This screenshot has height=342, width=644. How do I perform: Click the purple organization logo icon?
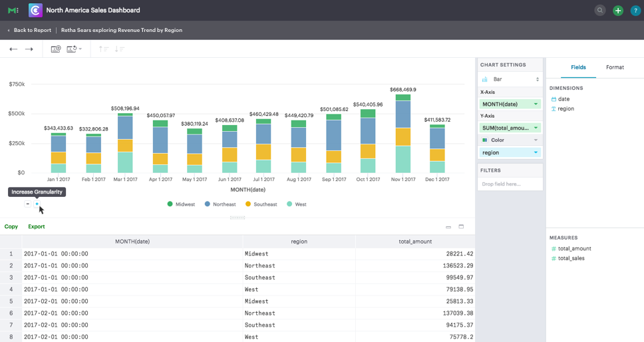coord(35,10)
